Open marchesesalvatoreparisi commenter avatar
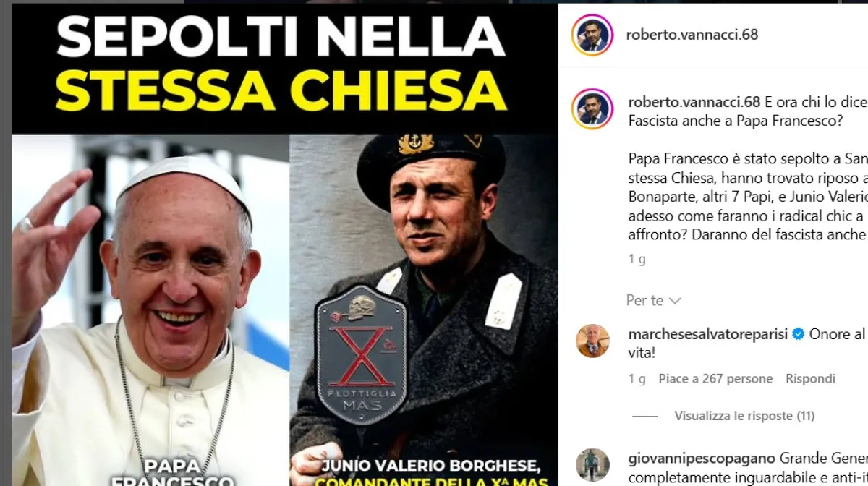The width and height of the screenshot is (868, 486). tap(592, 341)
